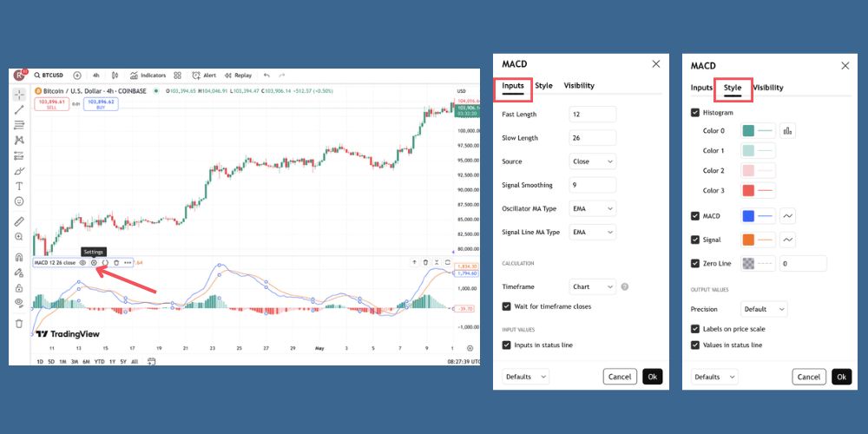Delete drawings with the trash icon

(x=19, y=323)
